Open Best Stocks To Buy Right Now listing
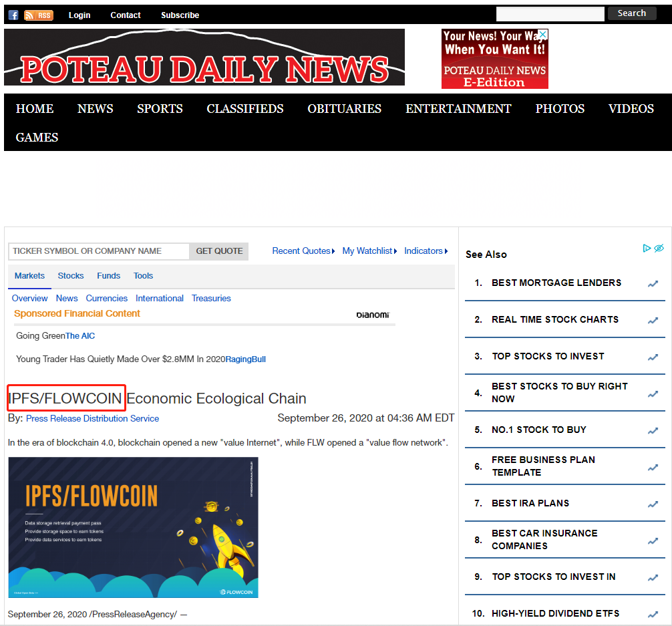 (x=560, y=393)
